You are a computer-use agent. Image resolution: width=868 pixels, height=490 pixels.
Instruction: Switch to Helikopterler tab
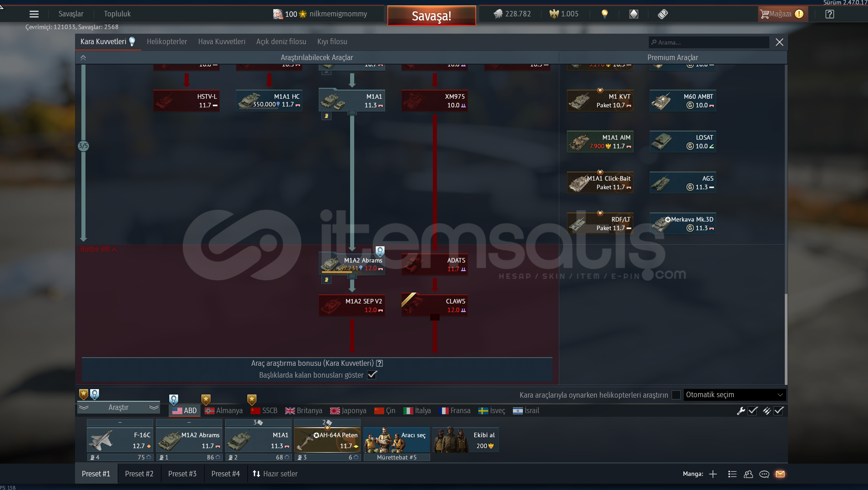point(167,42)
